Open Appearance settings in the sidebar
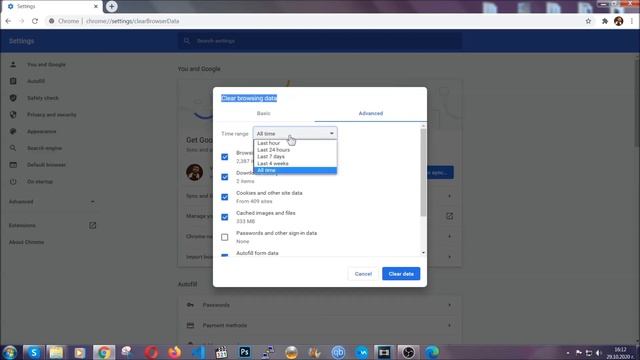The width and height of the screenshot is (640, 360). [42, 131]
